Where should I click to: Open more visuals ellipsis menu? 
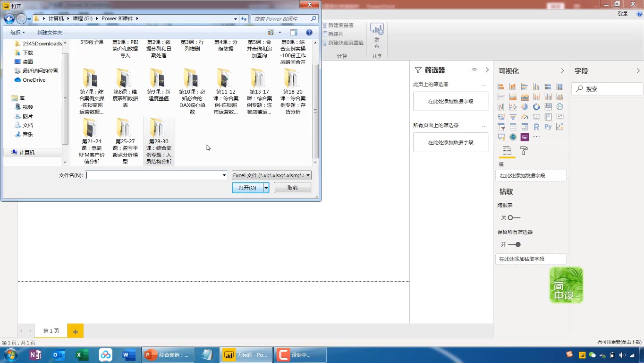point(536,137)
